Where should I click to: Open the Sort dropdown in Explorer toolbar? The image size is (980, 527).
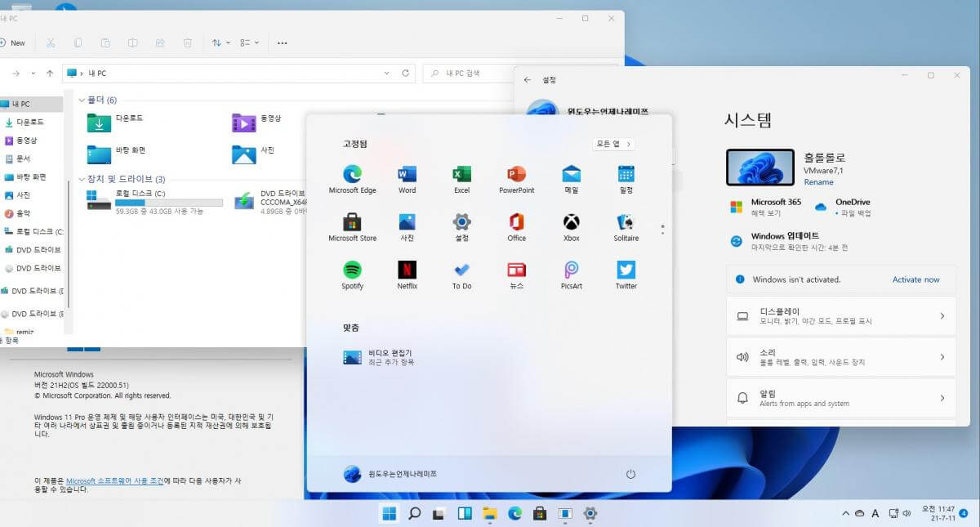coord(220,42)
